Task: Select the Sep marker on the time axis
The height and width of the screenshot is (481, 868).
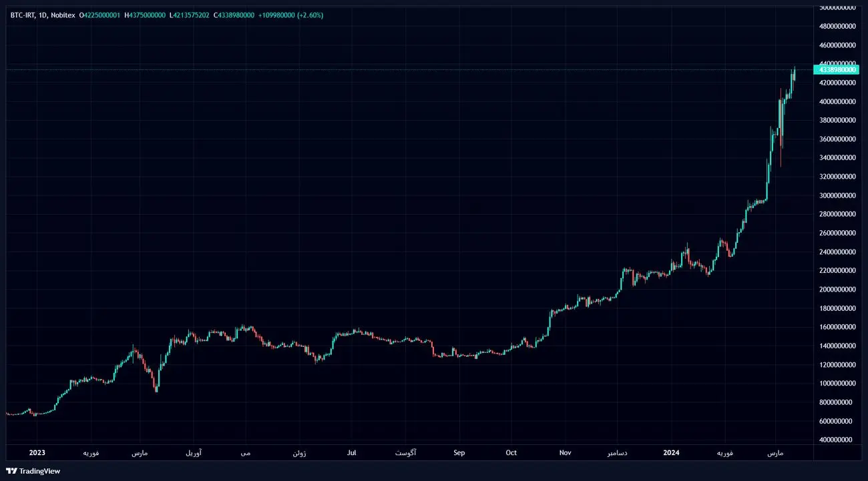Action: pos(459,453)
